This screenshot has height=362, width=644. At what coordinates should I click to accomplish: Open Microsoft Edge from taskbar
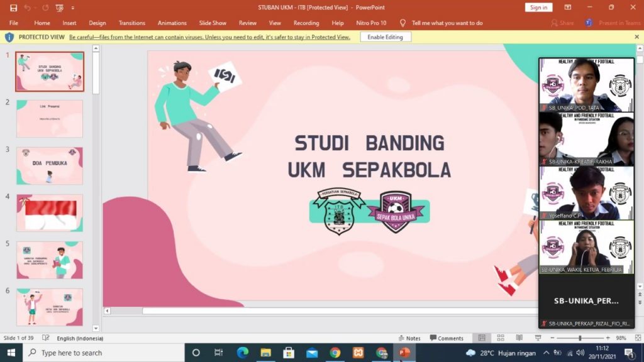[x=242, y=353]
